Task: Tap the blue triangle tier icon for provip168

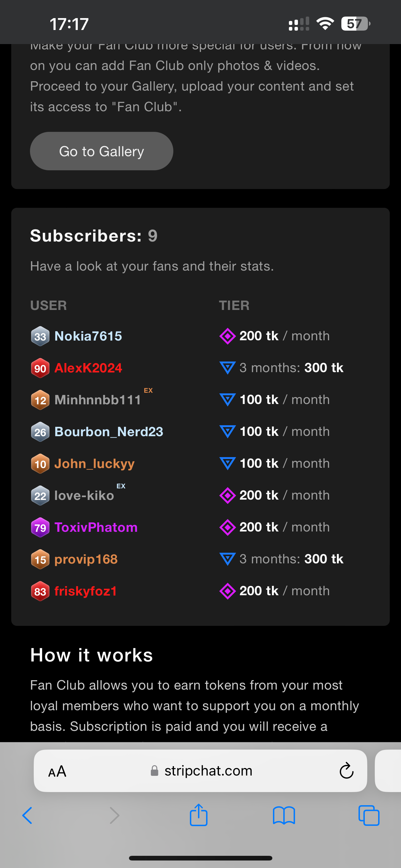Action: [x=228, y=559]
